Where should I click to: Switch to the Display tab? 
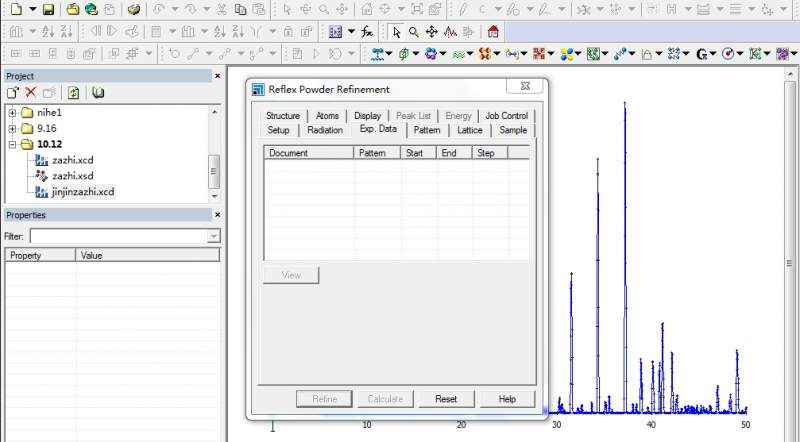367,116
